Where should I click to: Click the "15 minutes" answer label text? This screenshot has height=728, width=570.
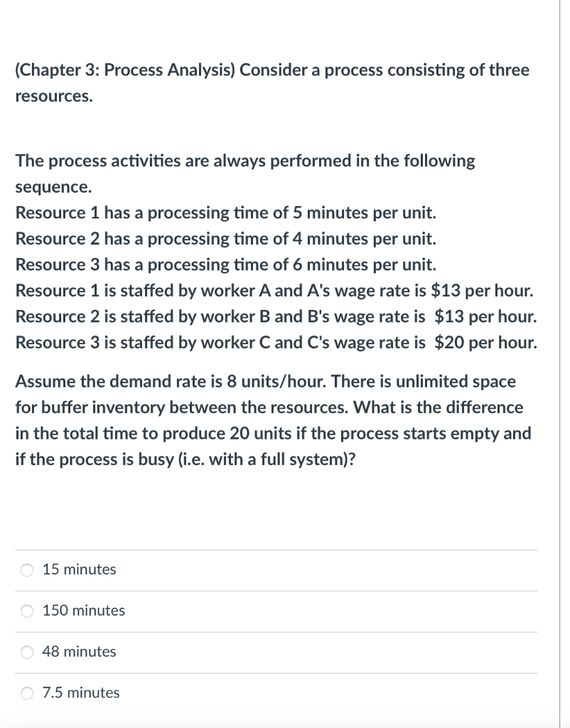78,569
